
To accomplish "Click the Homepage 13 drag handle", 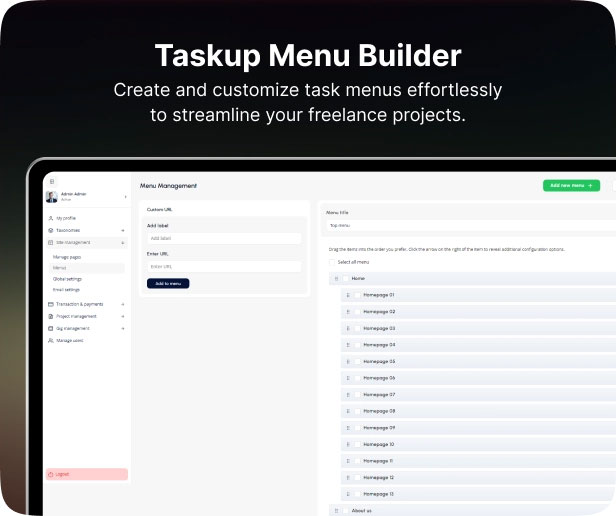I will (x=348, y=494).
